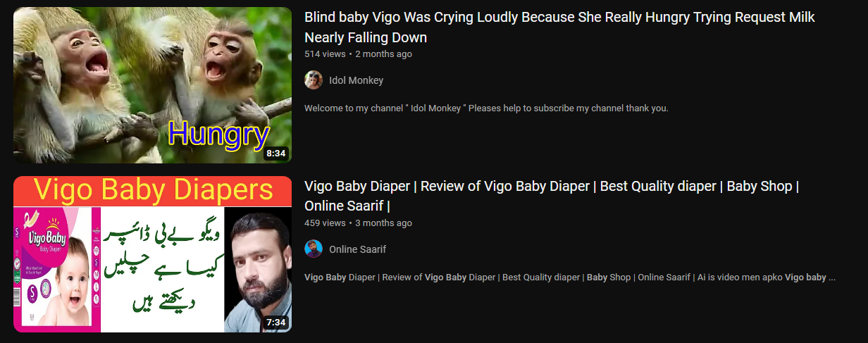
Task: Click the '459 views • 3 months ago' metadata
Action: click(x=358, y=223)
